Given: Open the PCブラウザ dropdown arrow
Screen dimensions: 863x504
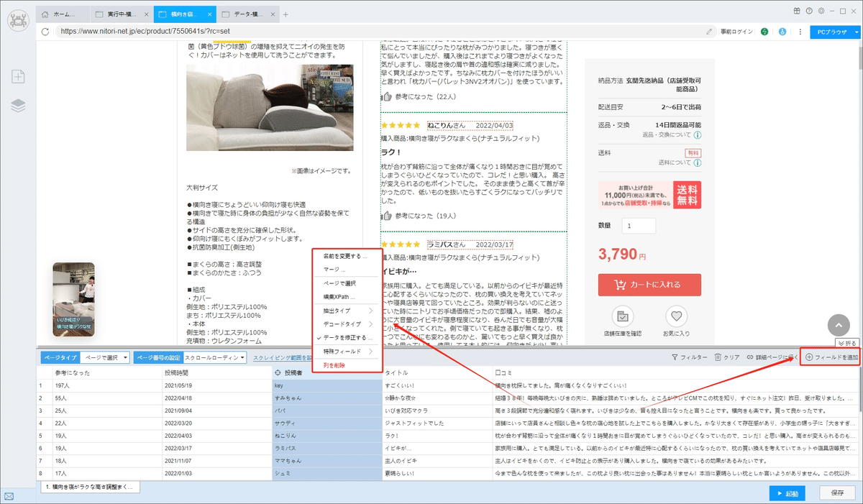Looking at the screenshot, I should 856,32.
